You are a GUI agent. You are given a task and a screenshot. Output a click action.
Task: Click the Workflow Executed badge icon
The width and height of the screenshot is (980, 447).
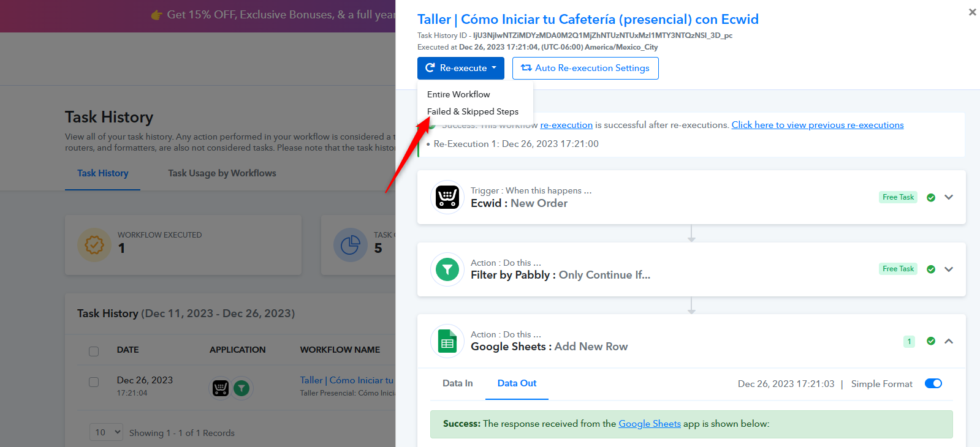coord(94,245)
